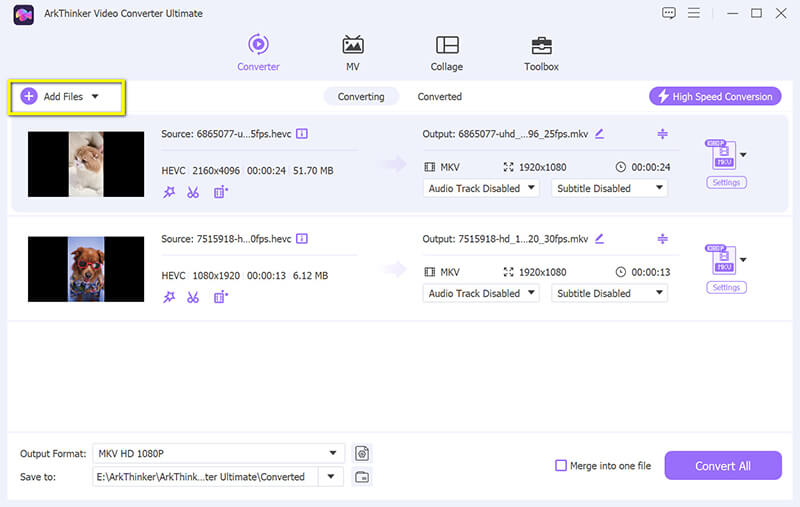Image resolution: width=800 pixels, height=507 pixels.
Task: Close the ArkThinker window
Action: [781, 13]
